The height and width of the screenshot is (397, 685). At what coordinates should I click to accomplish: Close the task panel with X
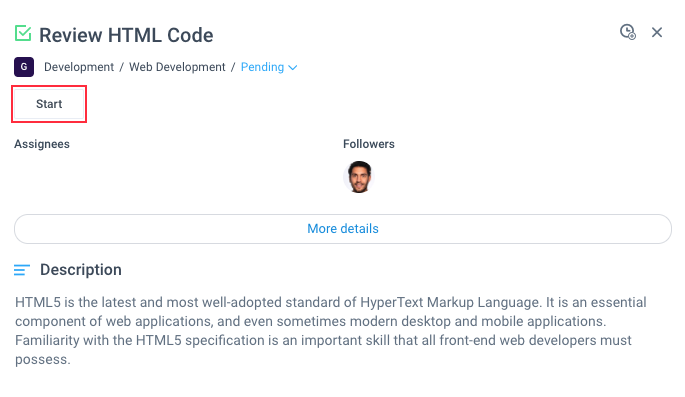point(657,32)
